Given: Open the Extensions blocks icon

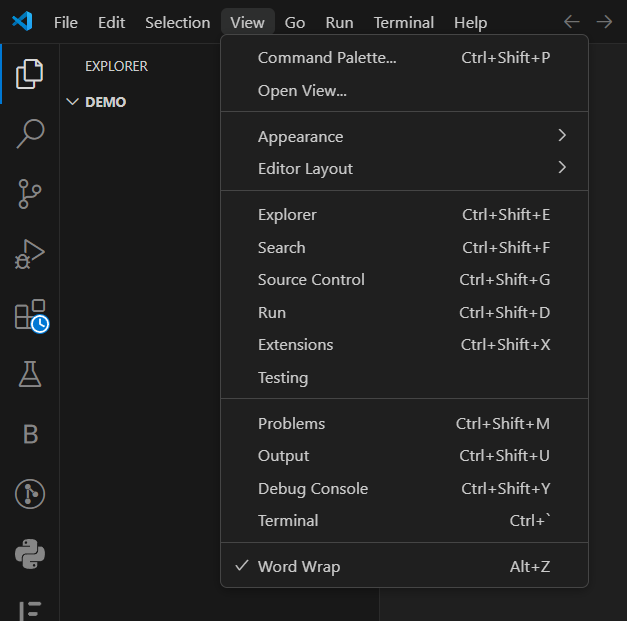Looking at the screenshot, I should pos(30,315).
